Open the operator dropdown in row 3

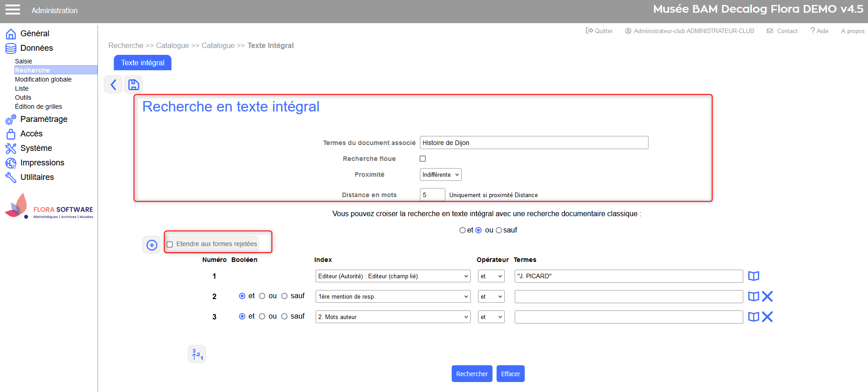tap(491, 317)
